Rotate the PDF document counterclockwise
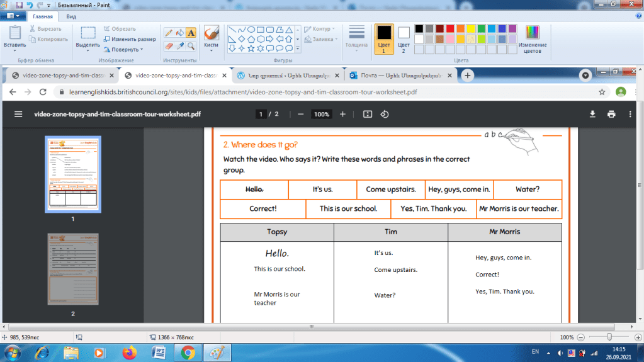 (x=385, y=114)
